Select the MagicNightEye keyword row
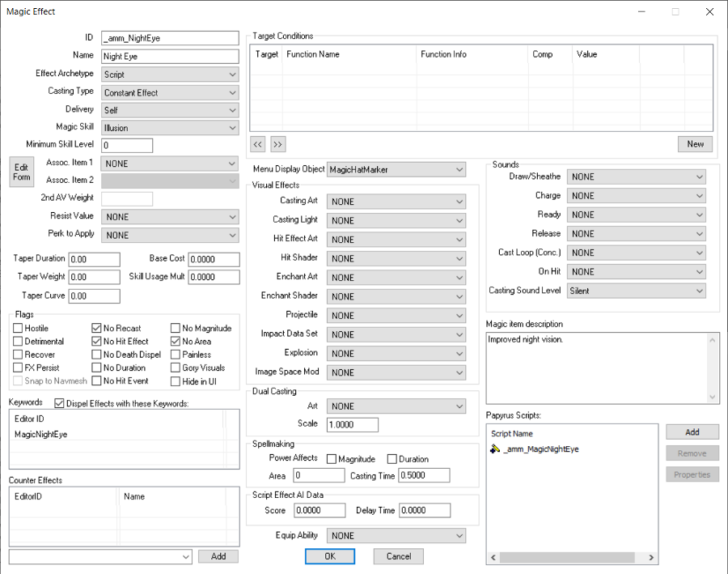The height and width of the screenshot is (574, 728). tap(116, 434)
